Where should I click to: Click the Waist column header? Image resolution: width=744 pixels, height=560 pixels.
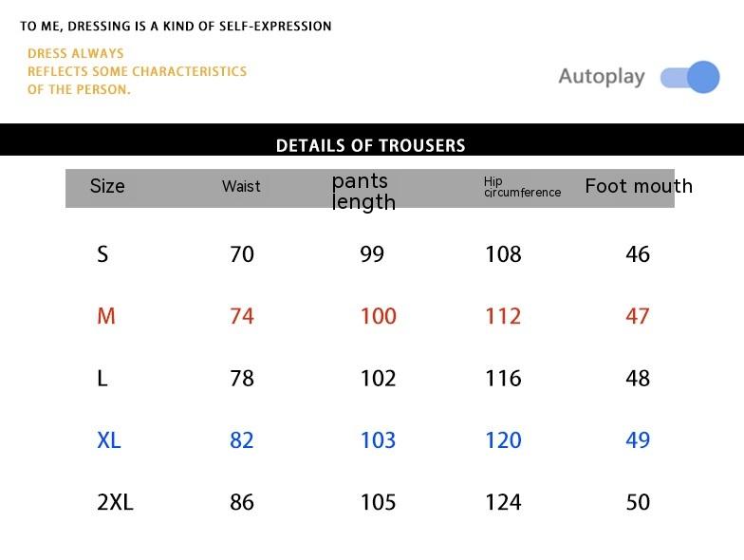coord(241,186)
